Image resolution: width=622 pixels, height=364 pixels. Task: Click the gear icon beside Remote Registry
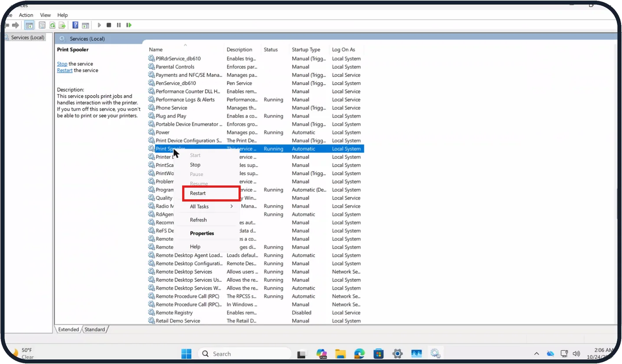click(151, 312)
